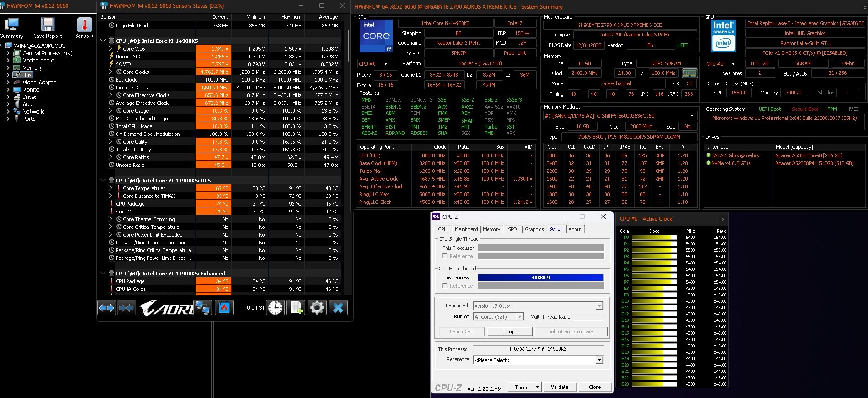Click the Close button in CPU-Z
The width and height of the screenshot is (868, 398).
coord(595,387)
